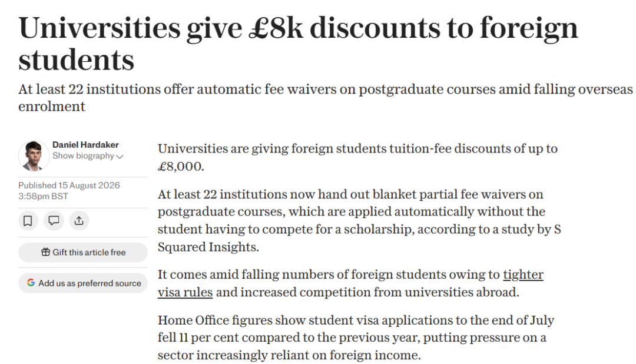This screenshot has width=636, height=364.
Task: Click the Home Office figures paragraph
Action: (x=356, y=337)
